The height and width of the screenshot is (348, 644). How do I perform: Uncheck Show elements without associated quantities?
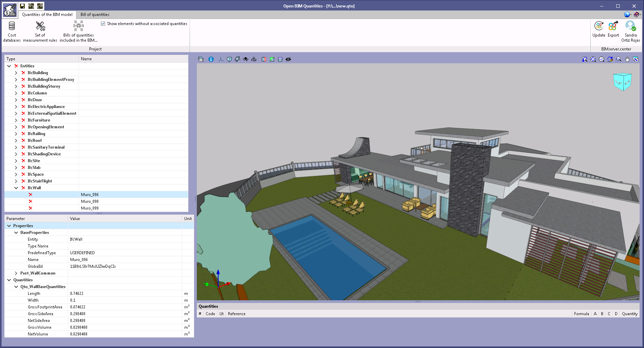(103, 24)
